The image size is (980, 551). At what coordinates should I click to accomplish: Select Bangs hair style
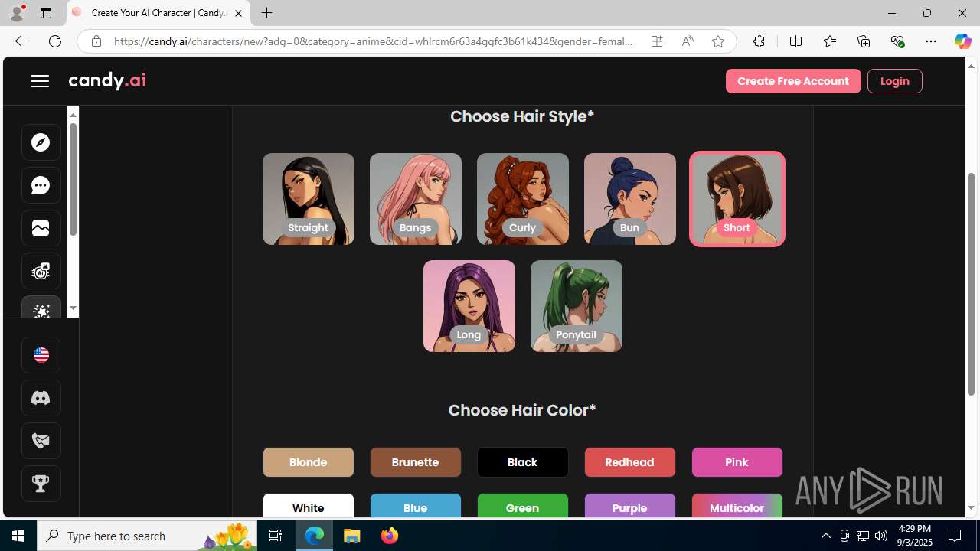tap(416, 199)
